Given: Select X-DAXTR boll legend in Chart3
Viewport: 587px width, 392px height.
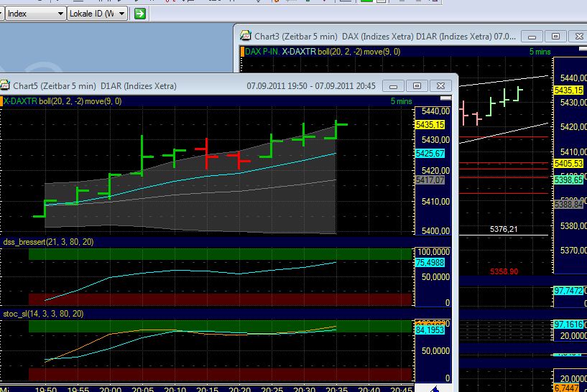Looking at the screenshot, I should point(341,52).
